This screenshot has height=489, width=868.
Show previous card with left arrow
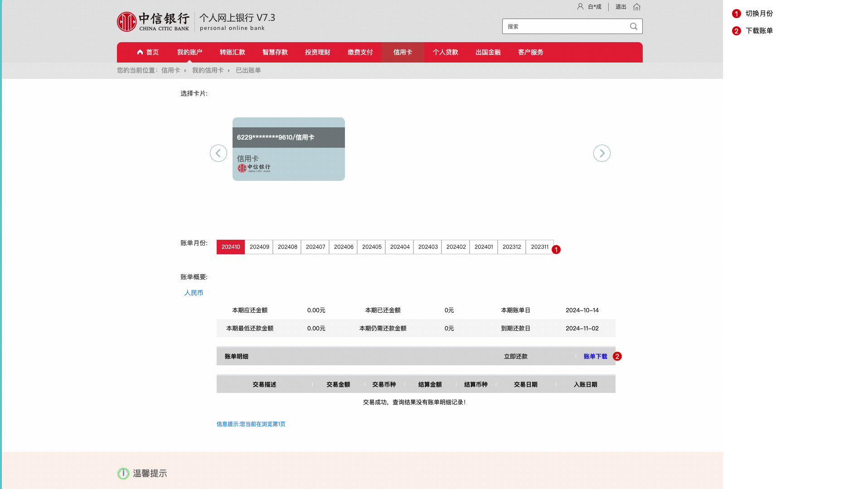(x=218, y=153)
